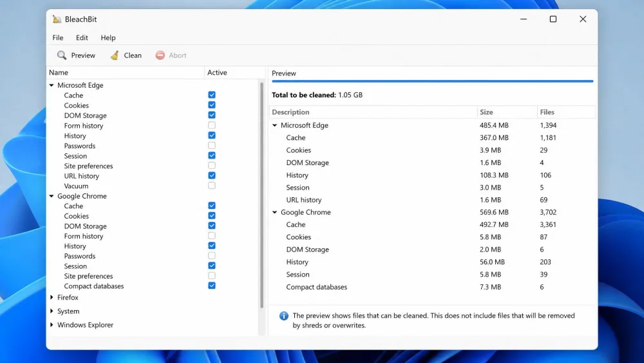Click the BleachBit app icon in title bar
The image size is (644, 363).
57,19
